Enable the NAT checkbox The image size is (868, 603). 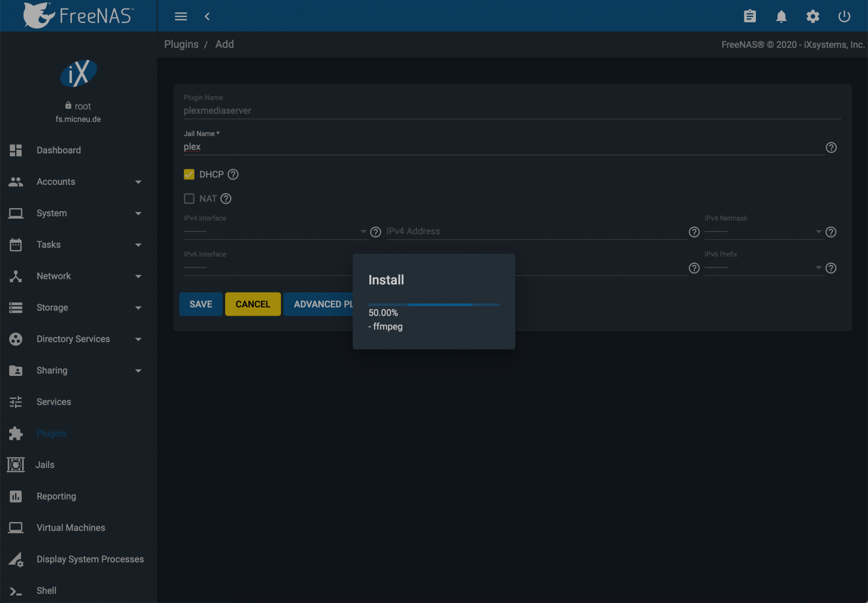coord(189,198)
